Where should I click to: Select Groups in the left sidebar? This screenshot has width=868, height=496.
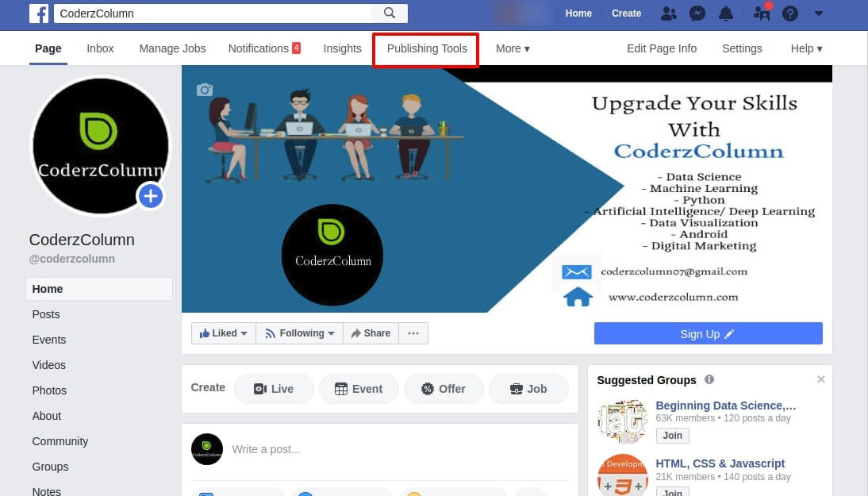click(x=50, y=467)
